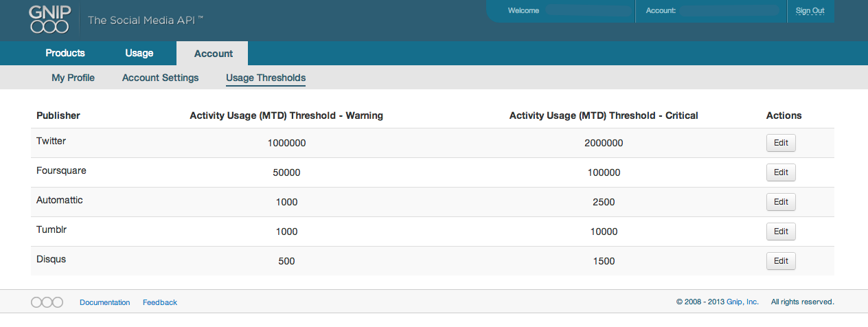Image resolution: width=868 pixels, height=327 pixels.
Task: Go to My Profile sub-tab
Action: (73, 78)
